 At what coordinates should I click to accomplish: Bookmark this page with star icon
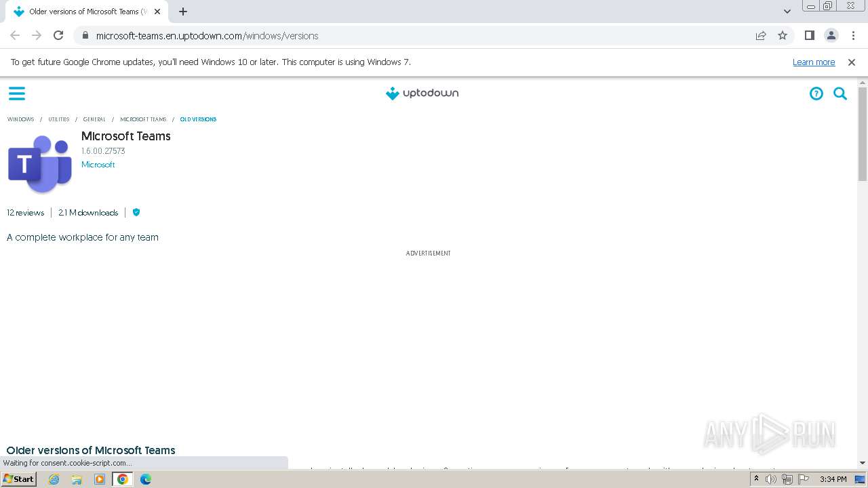coord(783,35)
